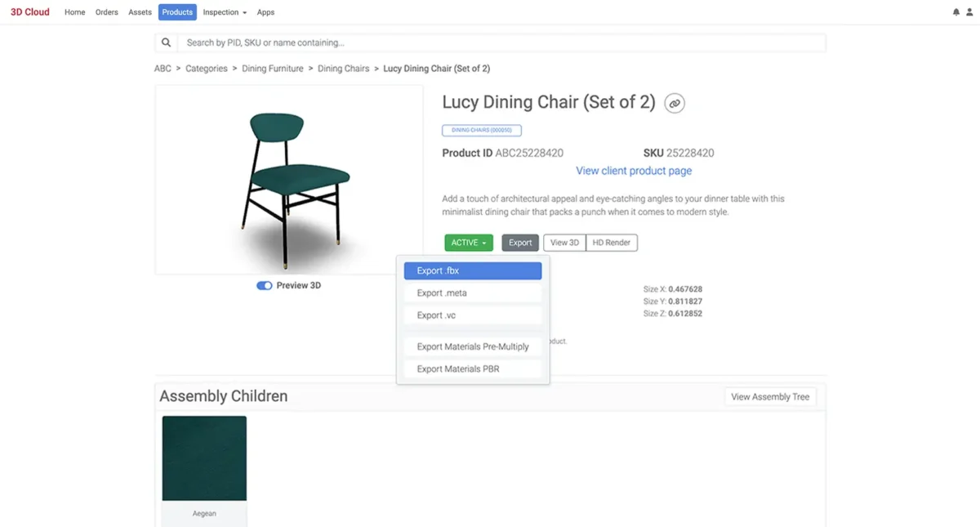The width and height of the screenshot is (980, 527).
Task: Click the search magnifier icon
Action: 167,42
